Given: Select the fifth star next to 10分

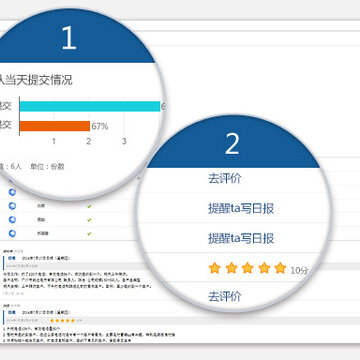Looking at the screenshot, I should [x=280, y=268].
